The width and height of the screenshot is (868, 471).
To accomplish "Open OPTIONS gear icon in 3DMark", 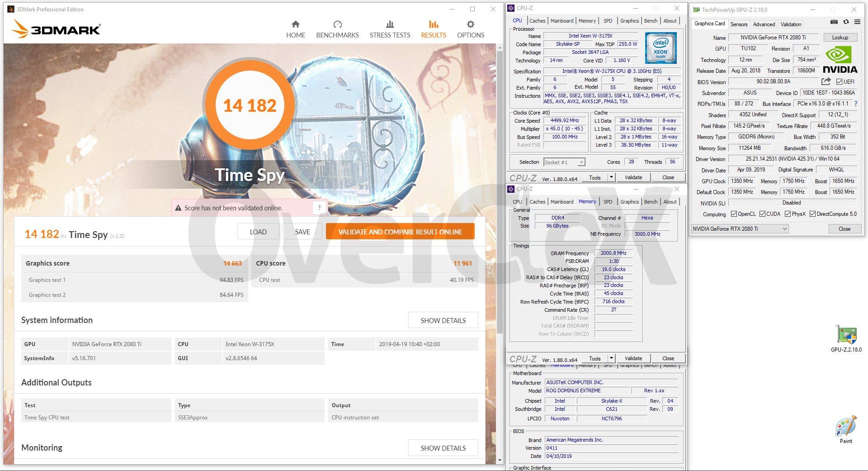I will point(471,24).
